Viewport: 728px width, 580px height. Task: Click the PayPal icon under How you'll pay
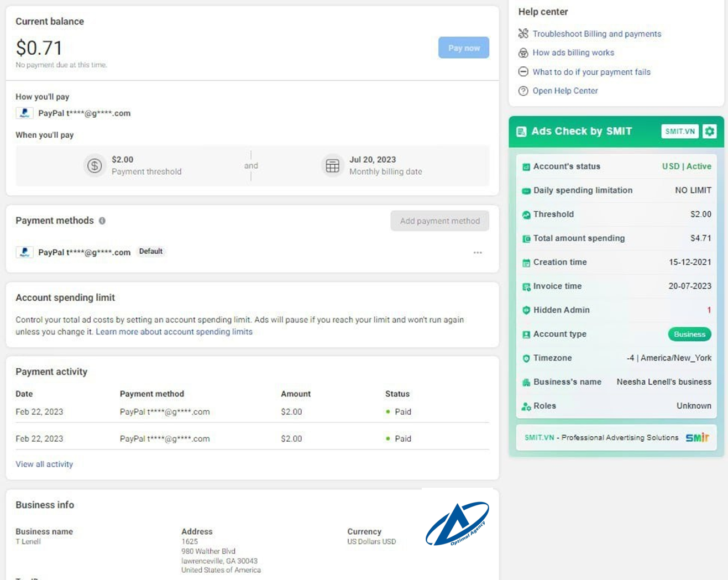click(24, 113)
